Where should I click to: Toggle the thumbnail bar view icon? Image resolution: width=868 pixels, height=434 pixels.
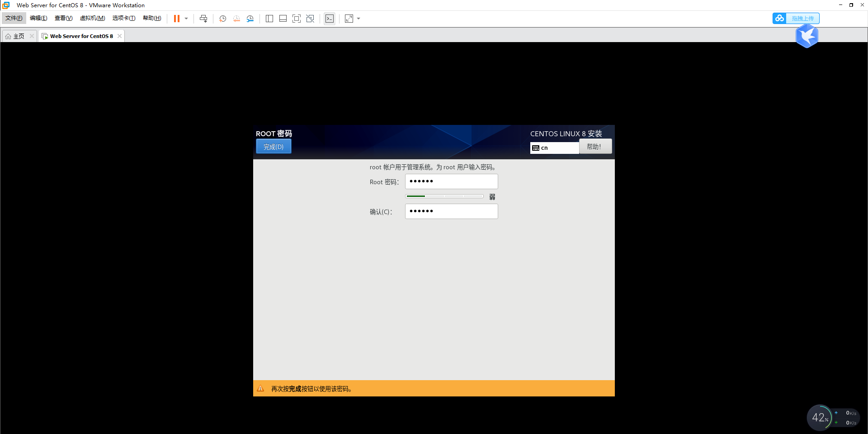click(283, 19)
